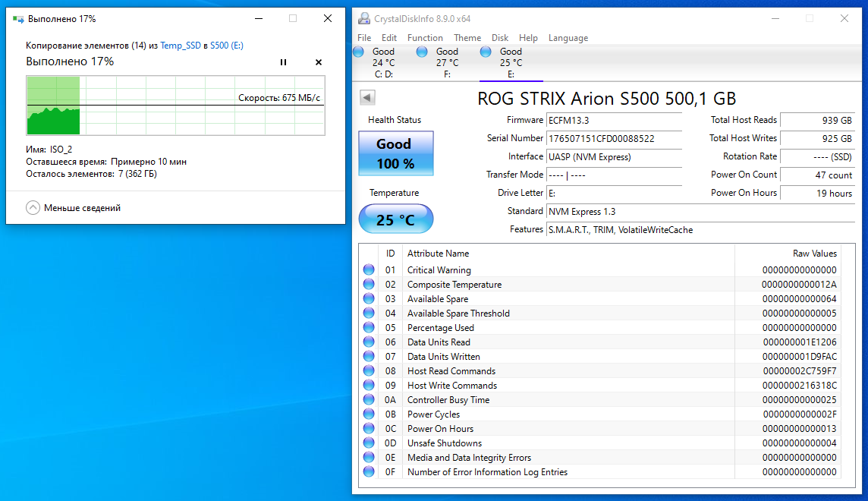Pause the file copy operation
868x501 pixels.
coord(283,62)
